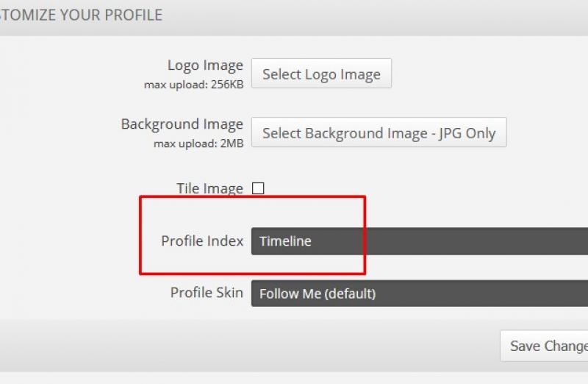
Task: Click the 'Follow Me (default)' skin value
Action: tap(318, 294)
